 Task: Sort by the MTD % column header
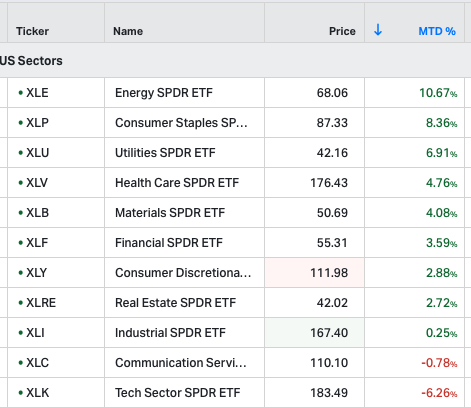click(x=437, y=31)
